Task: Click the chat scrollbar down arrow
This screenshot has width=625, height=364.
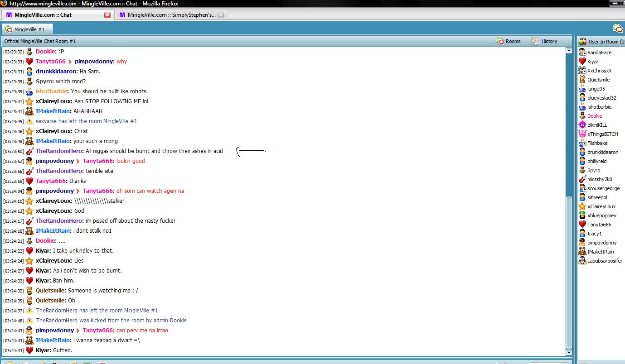Action: [x=569, y=352]
